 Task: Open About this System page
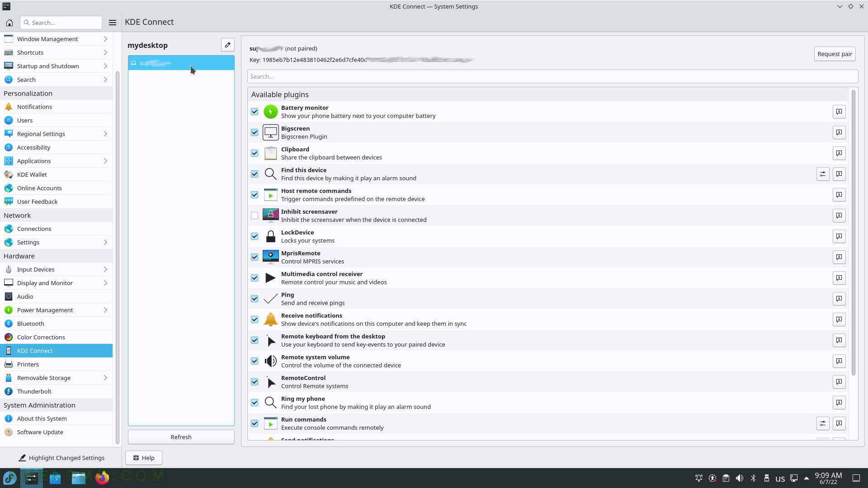point(56,418)
